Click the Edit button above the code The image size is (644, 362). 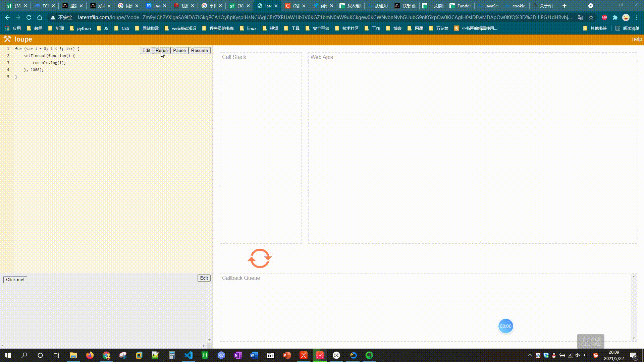(146, 50)
